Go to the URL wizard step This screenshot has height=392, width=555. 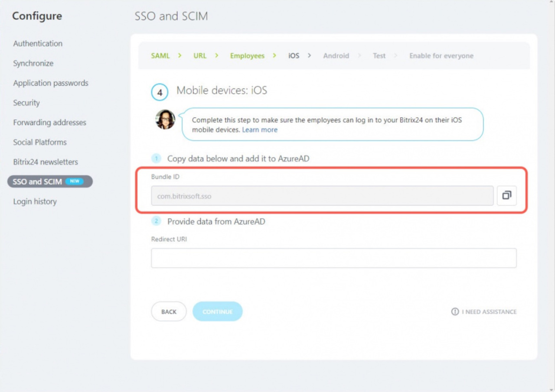tap(200, 56)
